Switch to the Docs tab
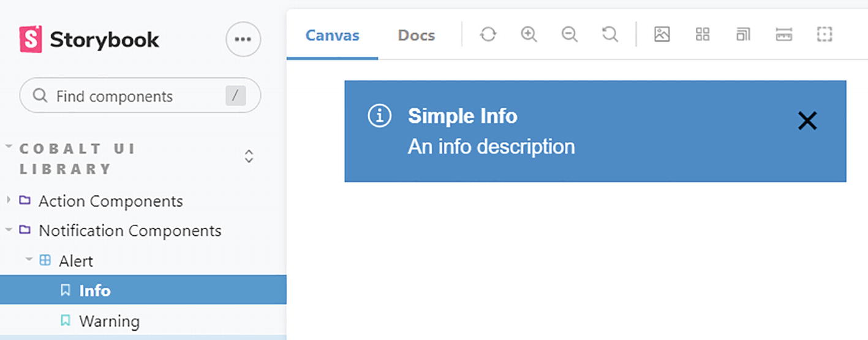 pyautogui.click(x=416, y=36)
